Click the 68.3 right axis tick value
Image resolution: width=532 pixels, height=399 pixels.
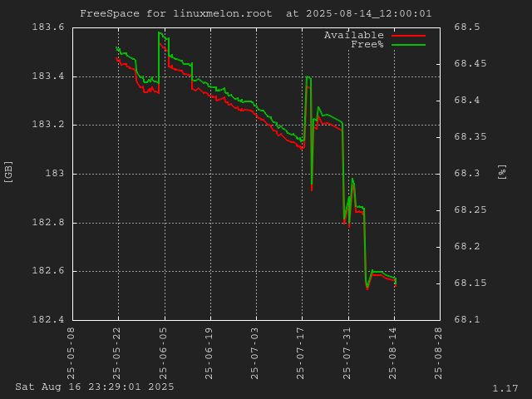466,174
